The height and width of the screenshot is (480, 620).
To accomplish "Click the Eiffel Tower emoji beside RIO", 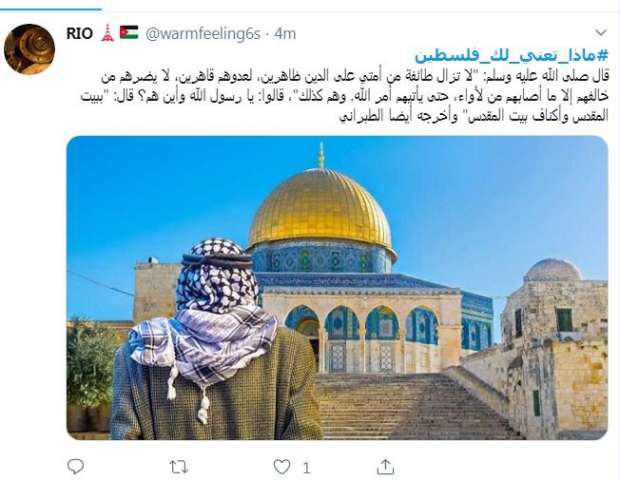I will (107, 33).
